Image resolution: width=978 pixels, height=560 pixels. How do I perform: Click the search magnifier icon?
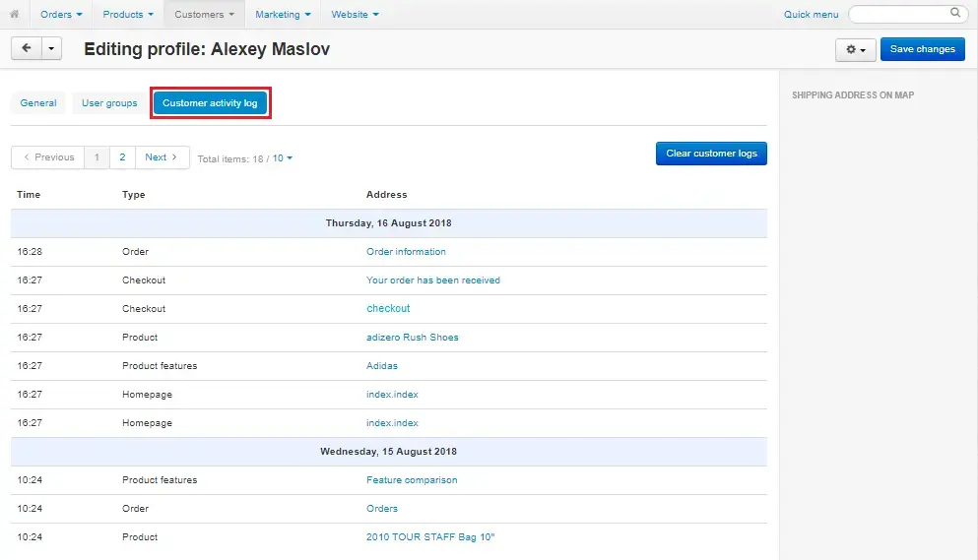954,14
